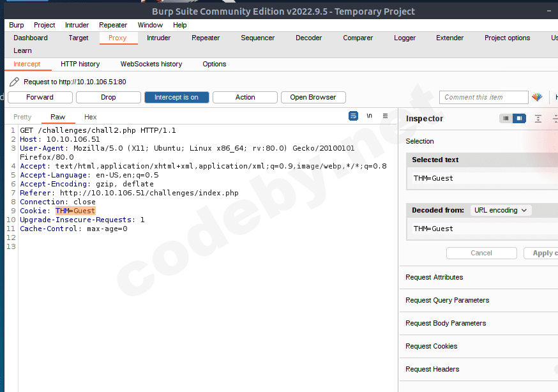Open the WebSockets history sub-tab
558x392 pixels.
[151, 64]
